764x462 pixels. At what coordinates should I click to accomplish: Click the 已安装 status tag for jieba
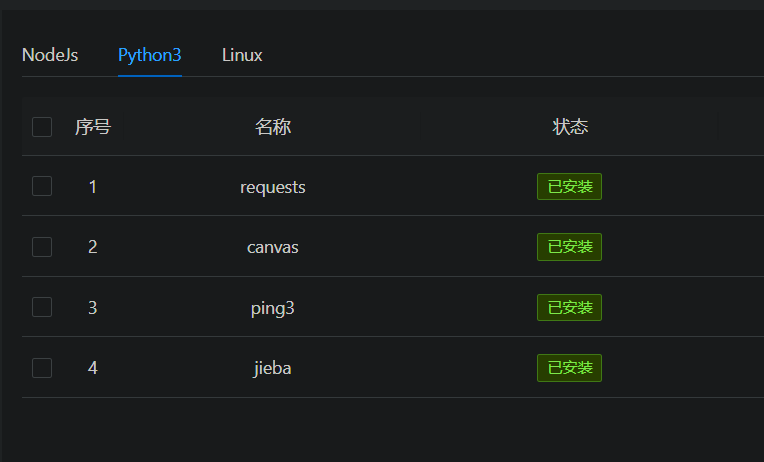tap(570, 368)
